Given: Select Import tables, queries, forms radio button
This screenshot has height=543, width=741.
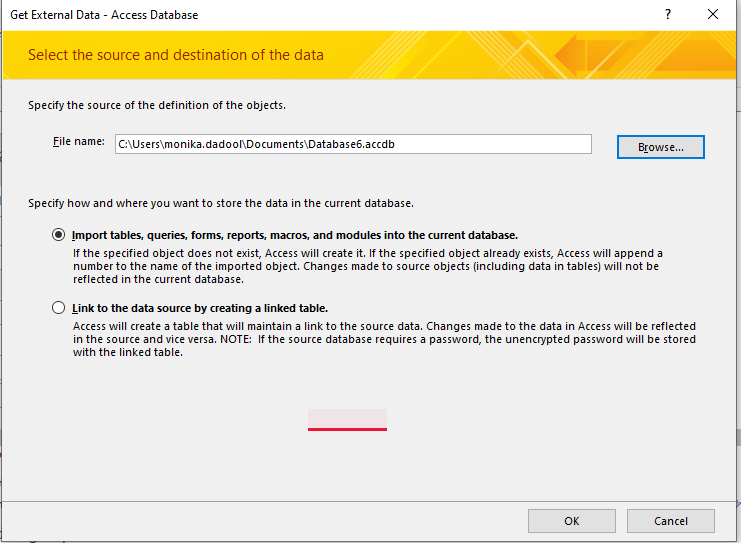Looking at the screenshot, I should [59, 235].
